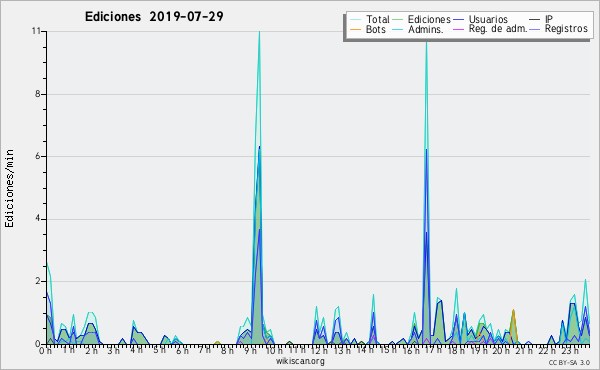Click the wikiscan.org text below the chart
The width and height of the screenshot is (600, 370).
(x=300, y=361)
